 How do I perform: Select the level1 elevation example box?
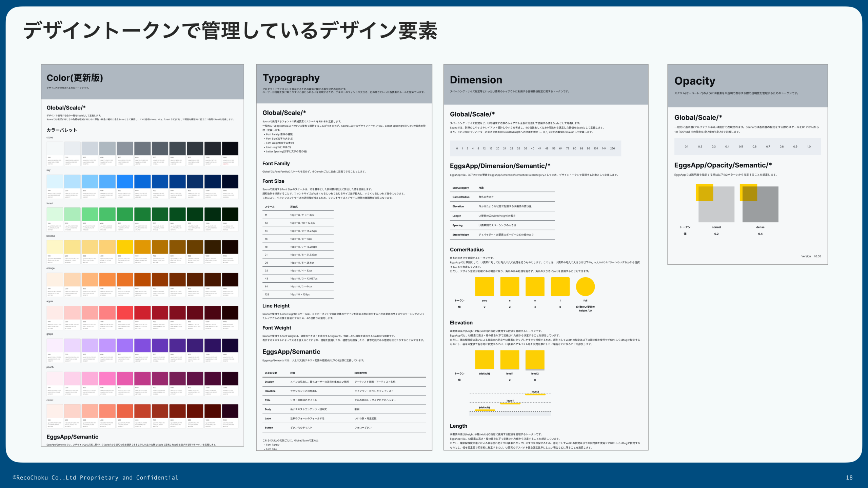pos(510,359)
